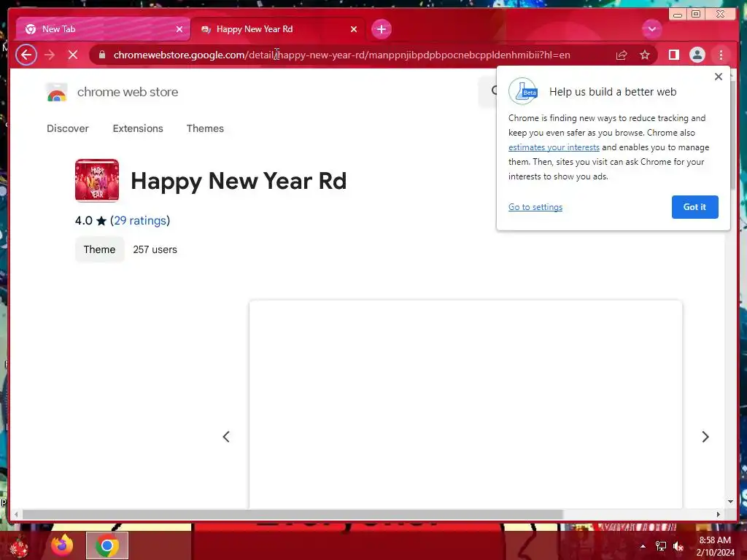Click the scroll right arrow

tap(719, 514)
